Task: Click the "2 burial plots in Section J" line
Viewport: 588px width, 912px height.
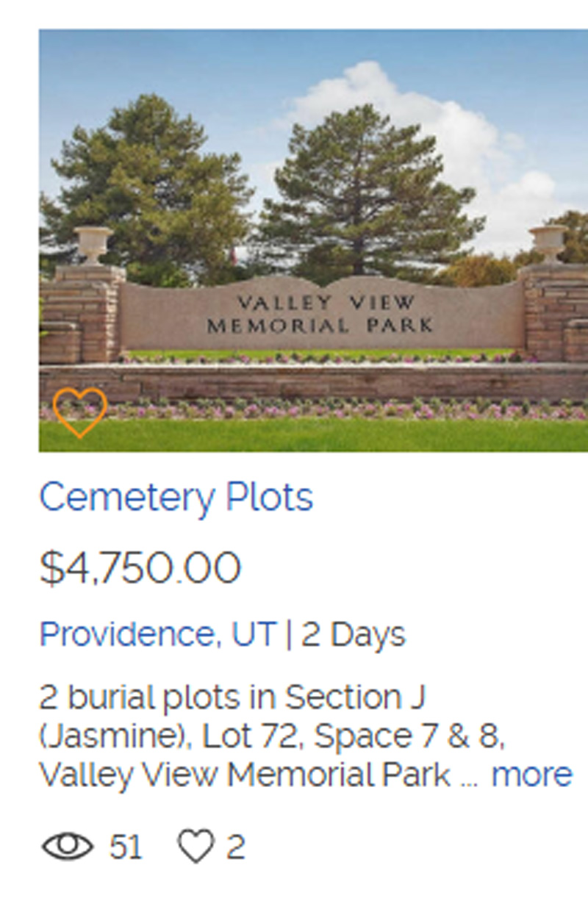Action: click(232, 697)
